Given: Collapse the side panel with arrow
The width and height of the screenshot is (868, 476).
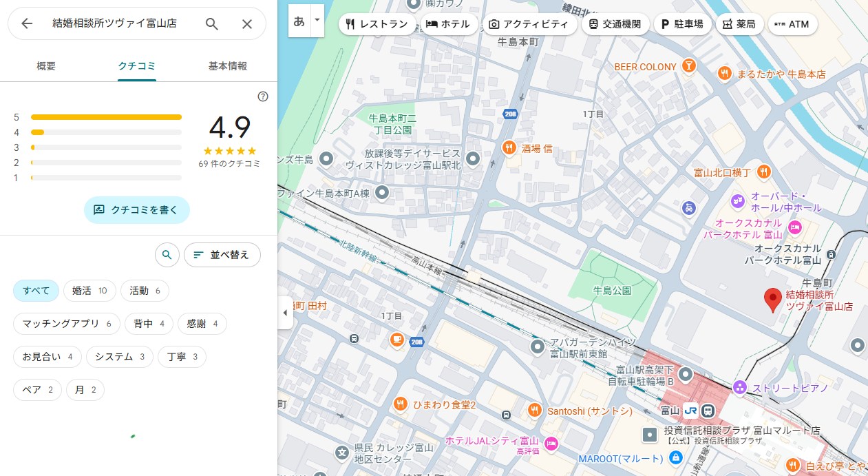Looking at the screenshot, I should tap(285, 313).
